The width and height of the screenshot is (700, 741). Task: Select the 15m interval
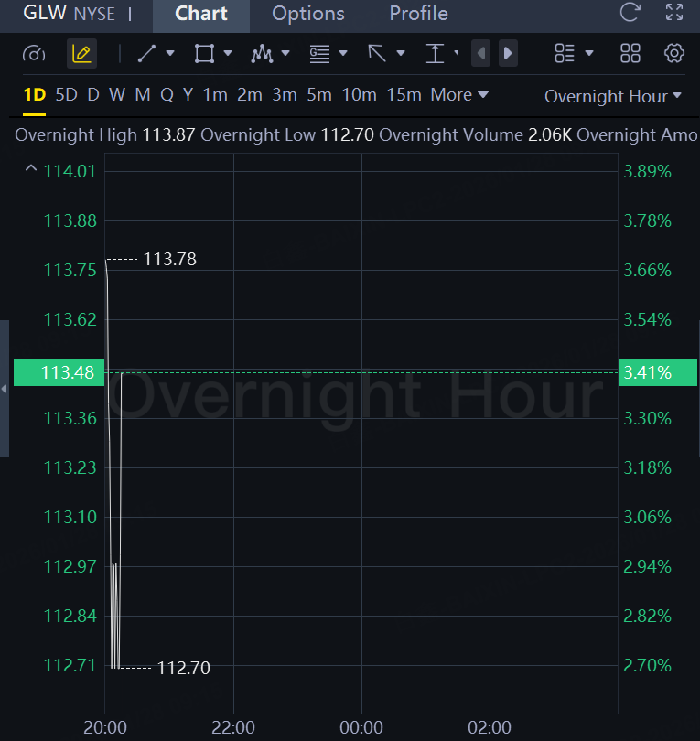pyautogui.click(x=404, y=94)
